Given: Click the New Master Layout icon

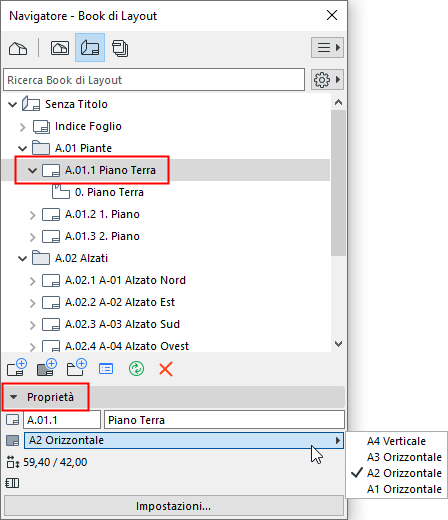Looking at the screenshot, I should pyautogui.click(x=47, y=368).
